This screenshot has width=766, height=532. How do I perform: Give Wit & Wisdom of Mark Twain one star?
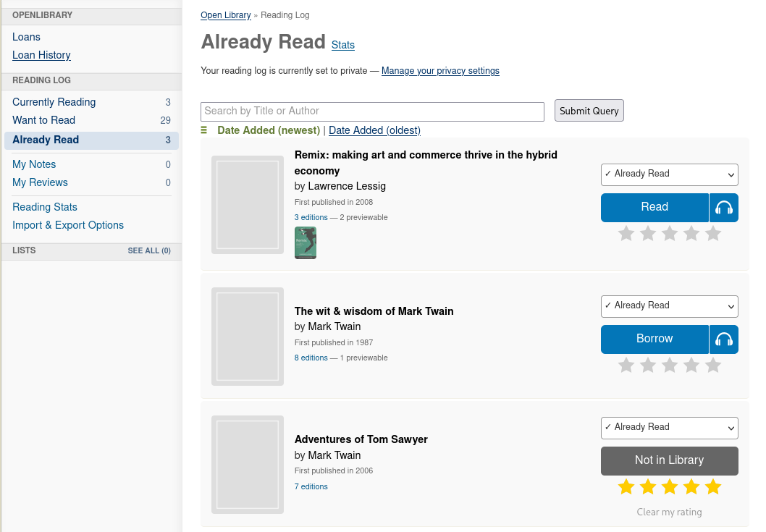tap(626, 365)
